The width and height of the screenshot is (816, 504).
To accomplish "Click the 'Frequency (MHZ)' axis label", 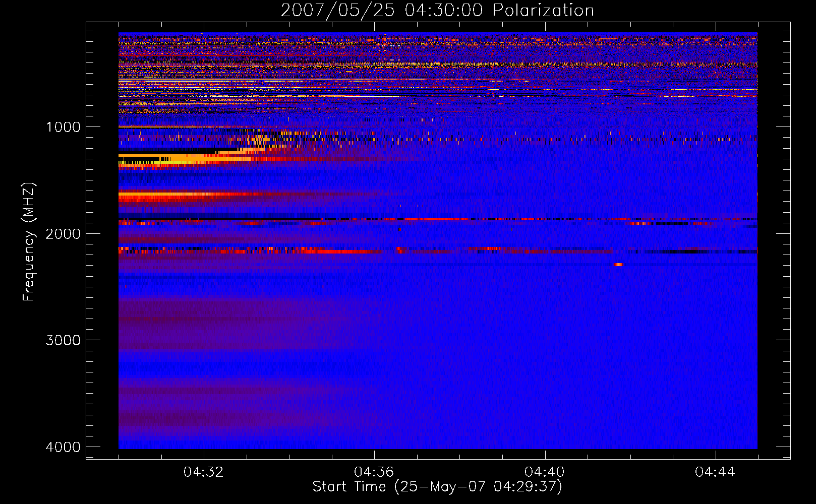I will coord(29,242).
